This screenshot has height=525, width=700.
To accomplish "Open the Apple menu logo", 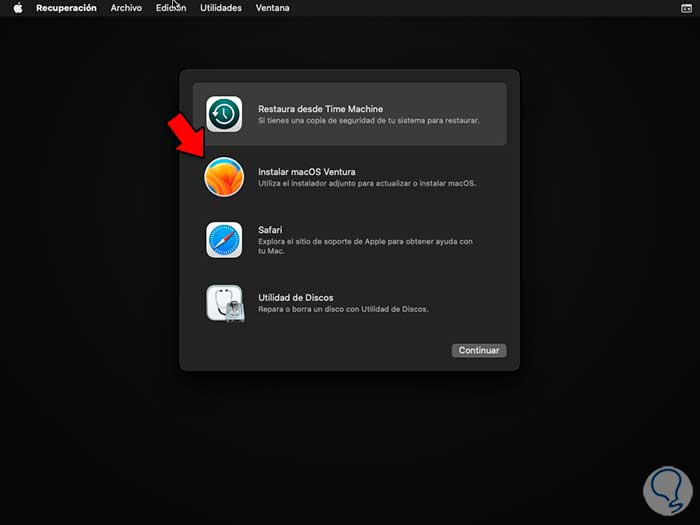I will 18,8.
